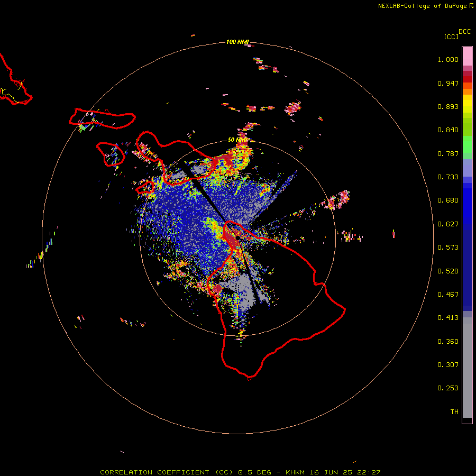This screenshot has width=476, height=476.
Task: Click the TH threshold label
Action: 454,412
